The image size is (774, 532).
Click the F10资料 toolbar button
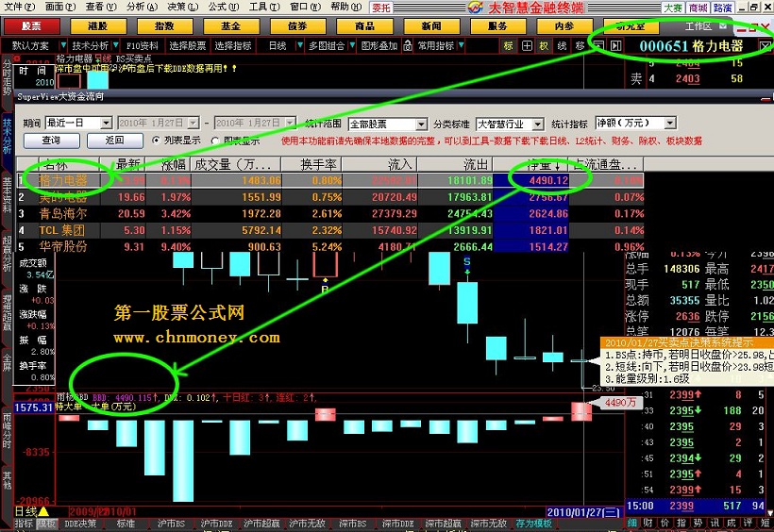click(143, 46)
